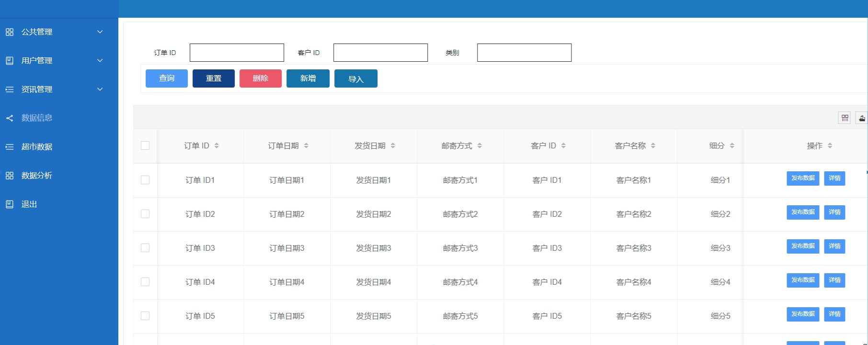
Task: Click the 超市数据 list icon
Action: (10, 147)
